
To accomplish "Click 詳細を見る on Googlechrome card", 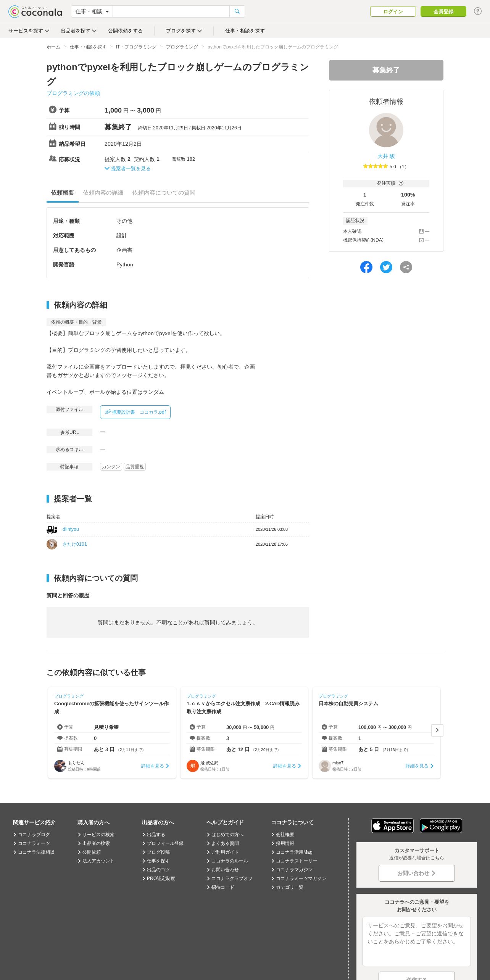I will tap(155, 766).
